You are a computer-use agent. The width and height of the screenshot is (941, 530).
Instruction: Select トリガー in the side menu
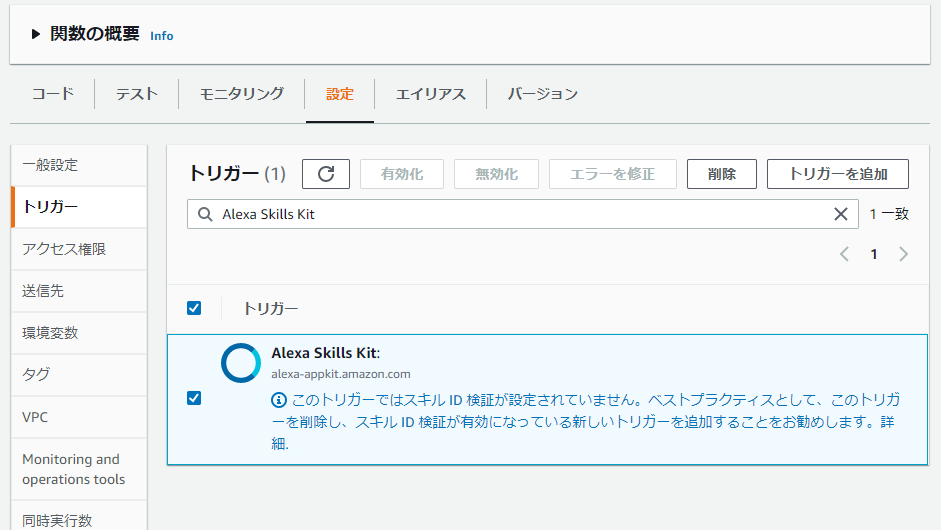pyautogui.click(x=79, y=207)
